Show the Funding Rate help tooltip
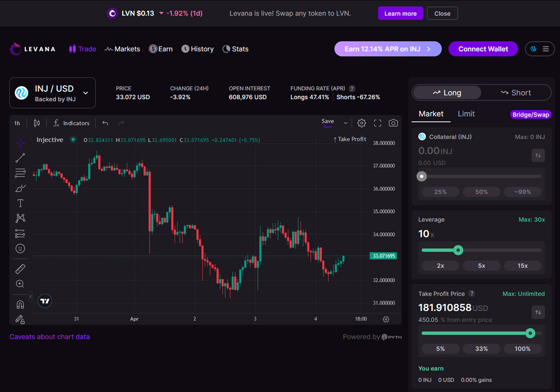This screenshot has width=560, height=392. pyautogui.click(x=352, y=88)
